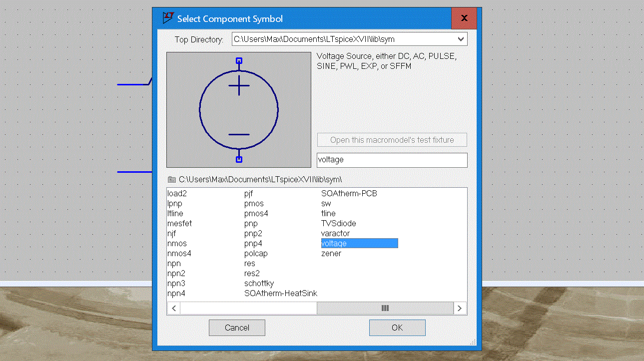This screenshot has height=361, width=644.
Task: Choose the nmos component
Action: point(177,243)
